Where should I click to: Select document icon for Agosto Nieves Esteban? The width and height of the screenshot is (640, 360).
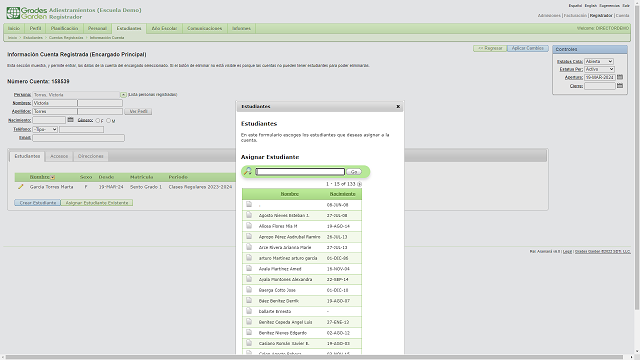(249, 215)
